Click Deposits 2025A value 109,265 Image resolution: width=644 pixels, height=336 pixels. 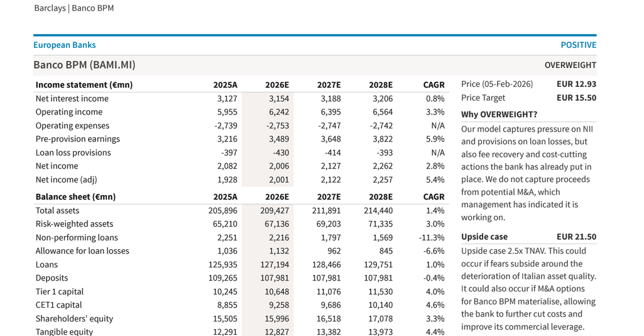[x=222, y=278]
